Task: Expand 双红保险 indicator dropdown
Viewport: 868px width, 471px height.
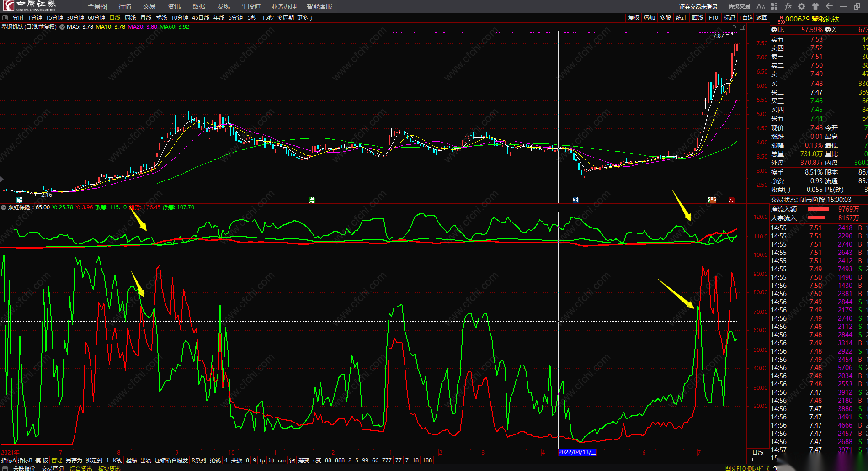Action: click(x=4, y=207)
